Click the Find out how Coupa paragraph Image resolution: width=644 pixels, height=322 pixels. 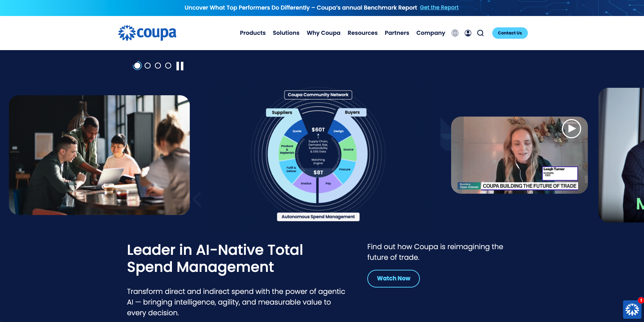click(x=435, y=252)
